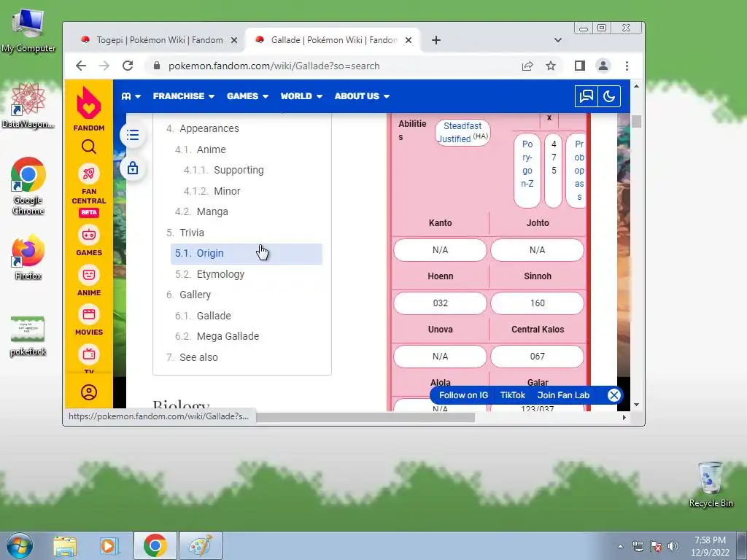Click Join Fan Lab

click(563, 395)
